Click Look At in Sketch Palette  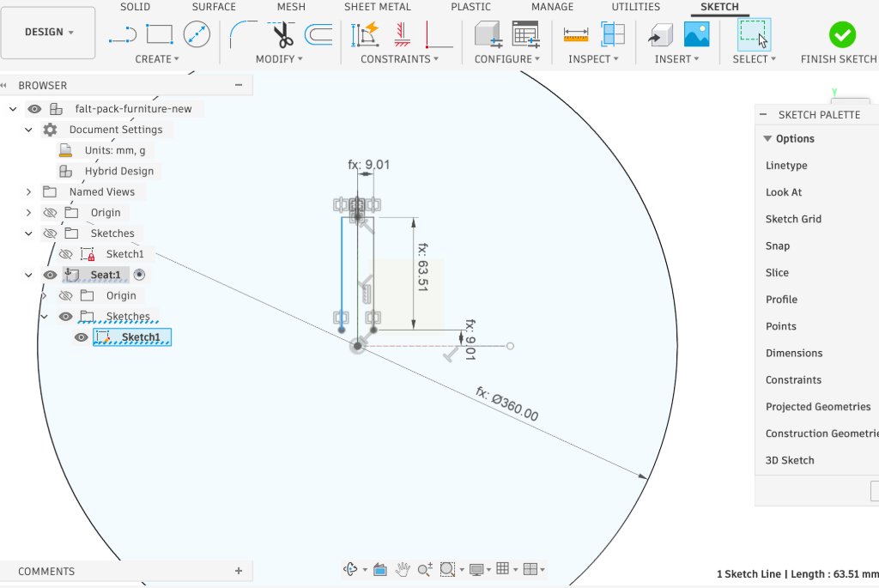784,192
